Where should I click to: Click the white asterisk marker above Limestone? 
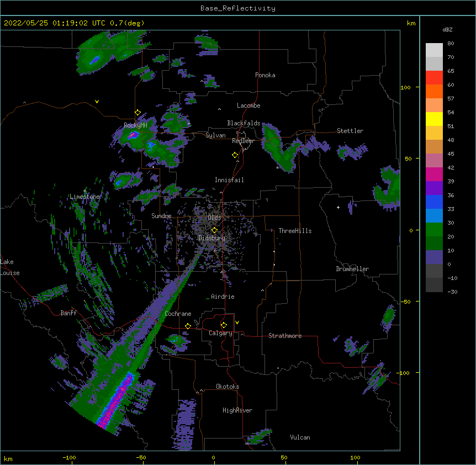click(x=84, y=191)
